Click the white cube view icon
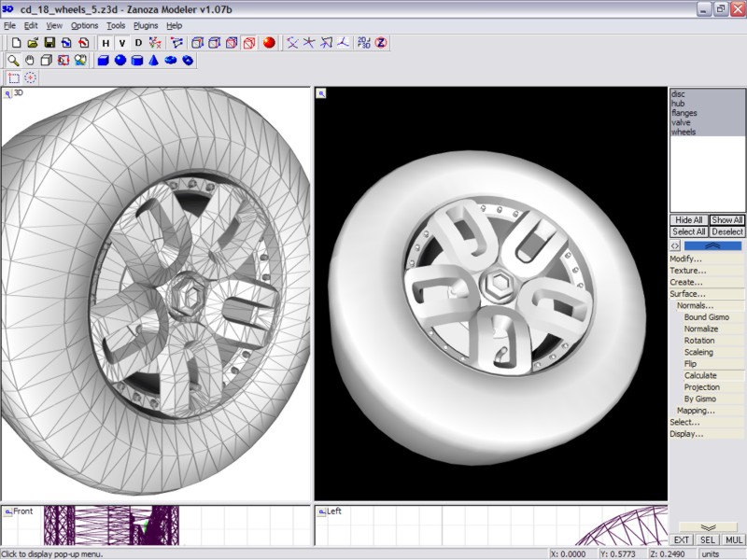Screen dimensions: 747x560 (46, 61)
